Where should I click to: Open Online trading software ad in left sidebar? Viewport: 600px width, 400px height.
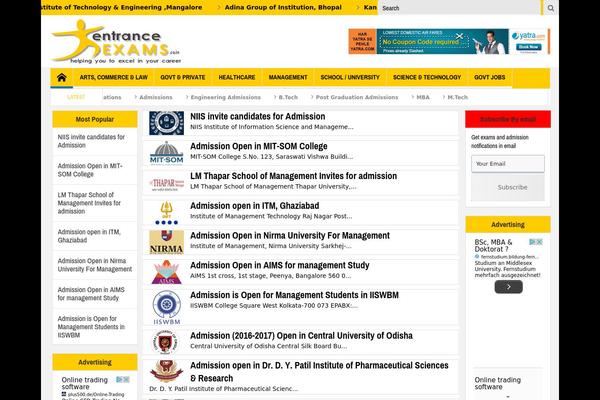[x=85, y=383]
